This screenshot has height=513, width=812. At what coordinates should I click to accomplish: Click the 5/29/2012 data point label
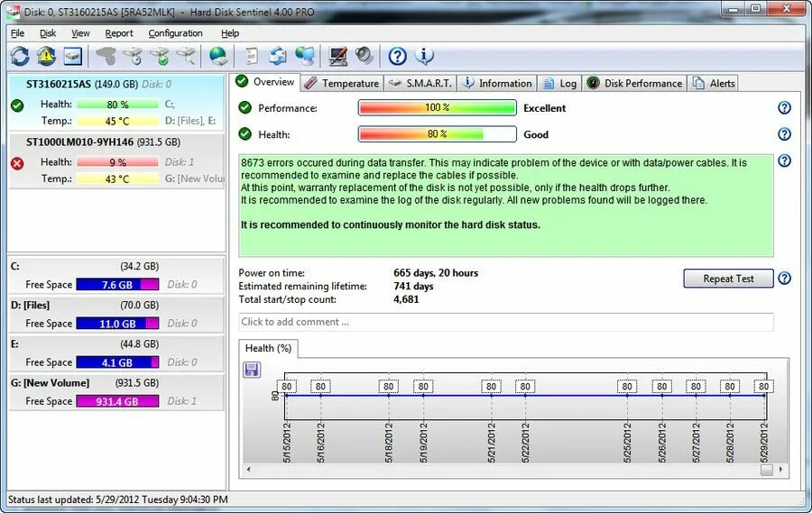click(764, 386)
